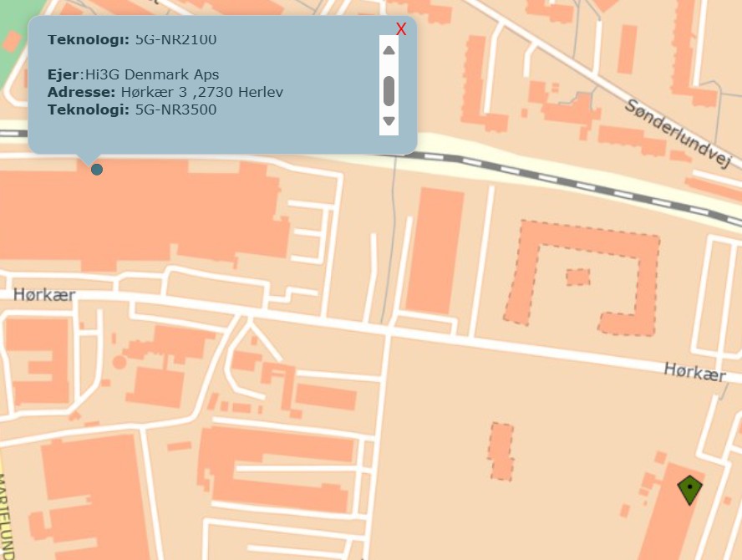This screenshot has height=560, width=742.
Task: Click the 'Hi3G Denmark Aps' owner text
Action: click(x=152, y=74)
